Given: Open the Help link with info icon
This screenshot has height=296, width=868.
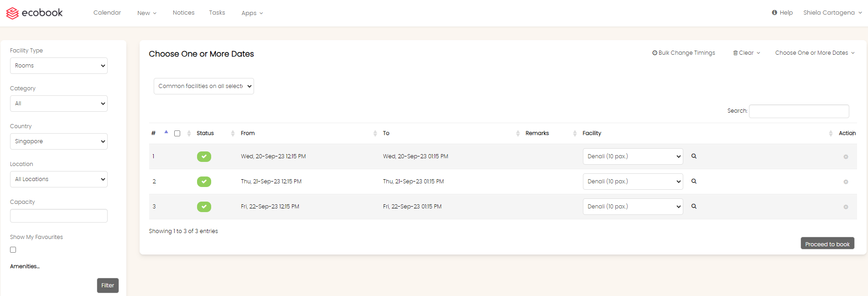Looking at the screenshot, I should coord(782,13).
